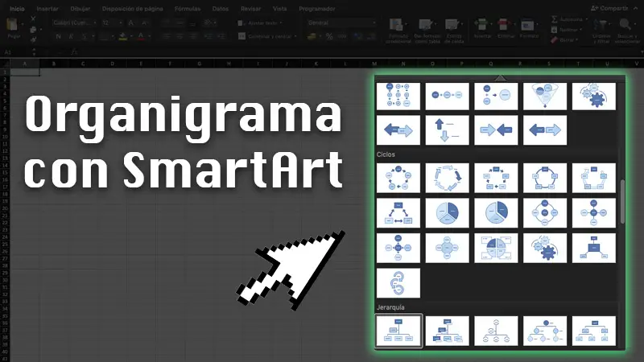Open the font size 12 dropdown
This screenshot has width=644, height=362.
pyautogui.click(x=112, y=23)
